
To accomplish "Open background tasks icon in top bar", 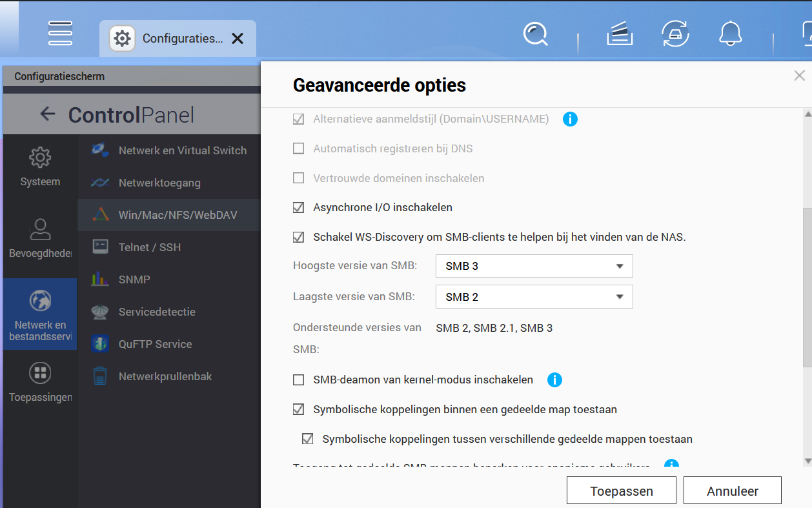I will coord(620,34).
